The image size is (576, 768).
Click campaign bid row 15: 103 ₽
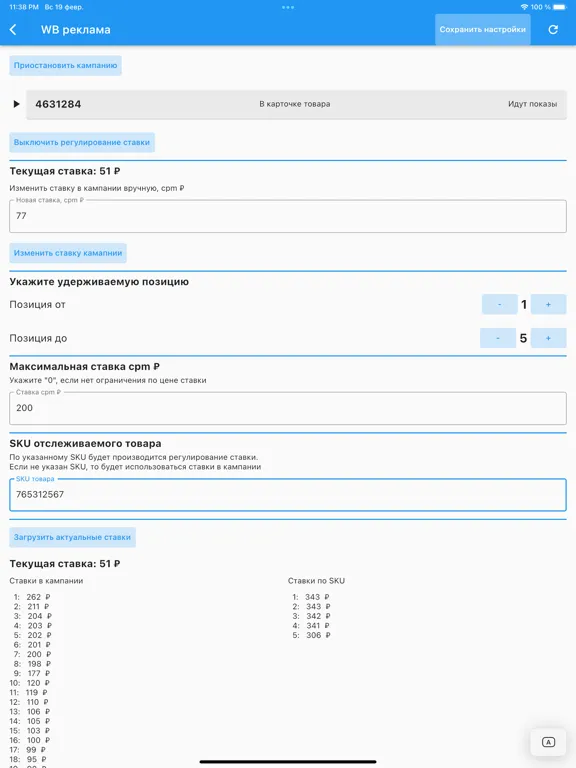(30, 731)
